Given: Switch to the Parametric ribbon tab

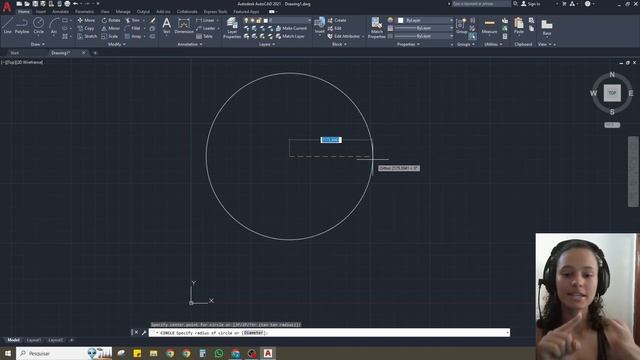Looking at the screenshot, I should click(84, 12).
